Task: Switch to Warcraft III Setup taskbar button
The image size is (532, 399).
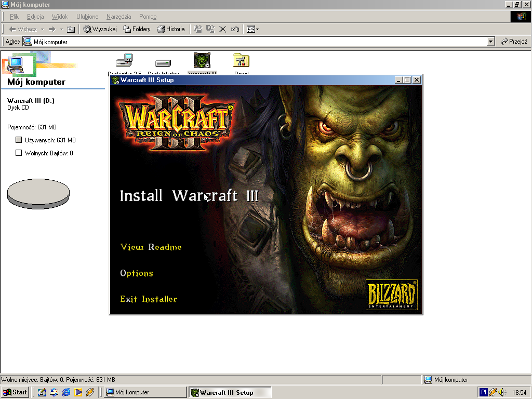Action: (230, 393)
